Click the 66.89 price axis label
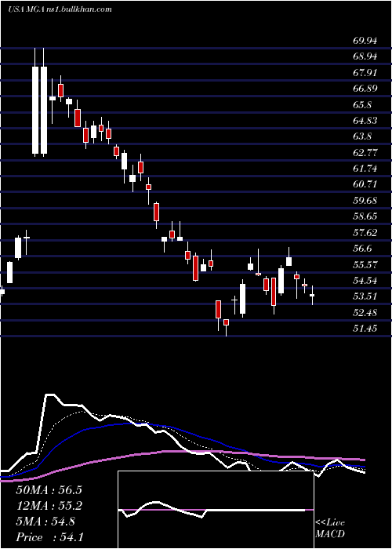The image size is (392, 549). pos(365,89)
